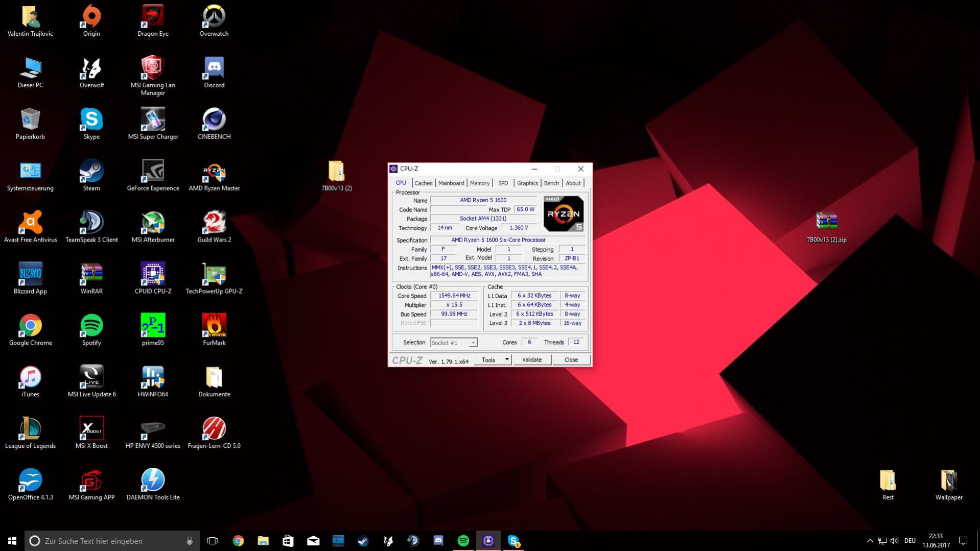Image resolution: width=980 pixels, height=551 pixels.
Task: Select the Papierkorb recycle bin
Action: click(30, 124)
